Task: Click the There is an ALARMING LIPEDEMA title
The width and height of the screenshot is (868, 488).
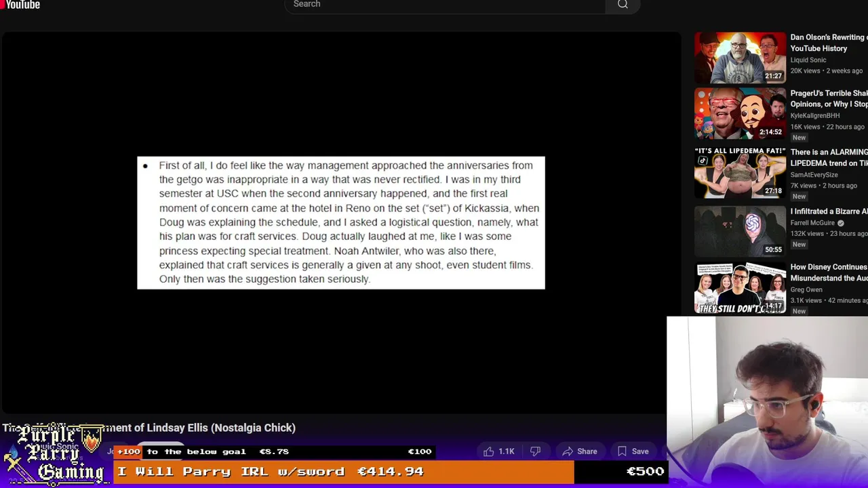Action: pos(829,158)
